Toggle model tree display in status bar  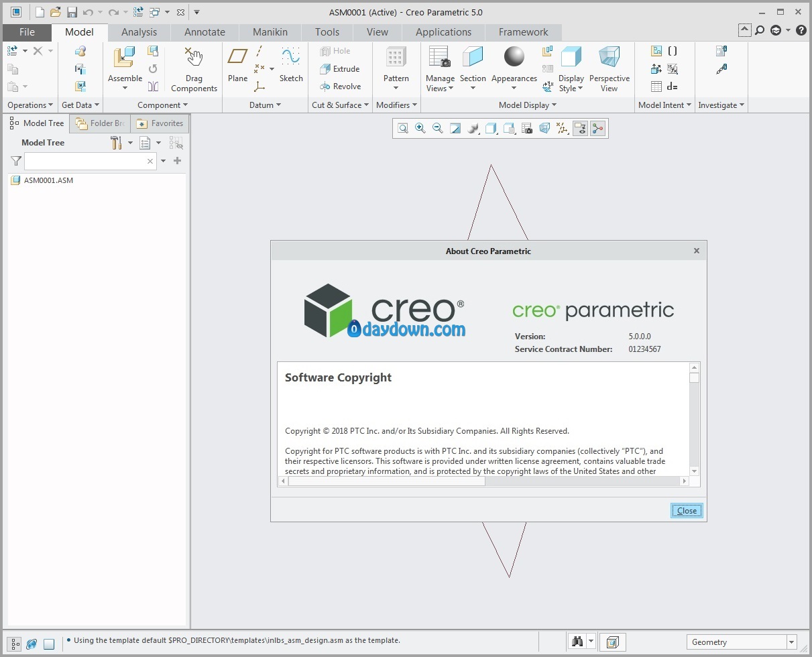click(x=15, y=644)
